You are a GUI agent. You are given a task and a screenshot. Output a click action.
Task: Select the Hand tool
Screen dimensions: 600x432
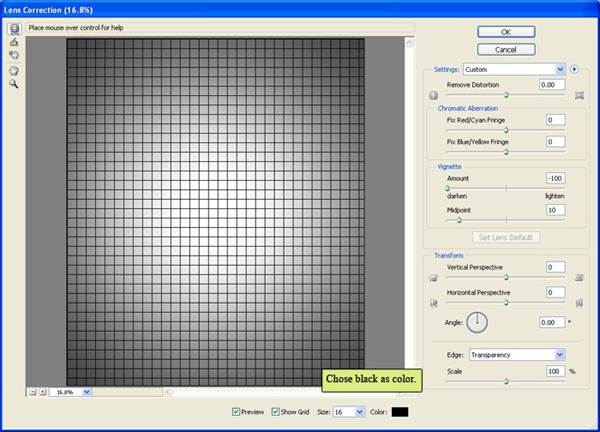[x=14, y=71]
